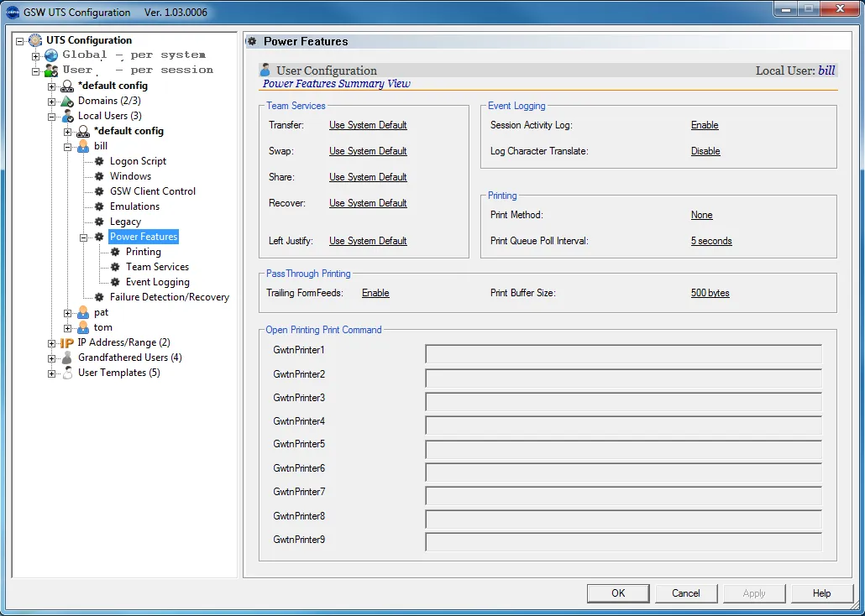
Task: Click the GwtnPrinter1 input field
Action: click(623, 353)
